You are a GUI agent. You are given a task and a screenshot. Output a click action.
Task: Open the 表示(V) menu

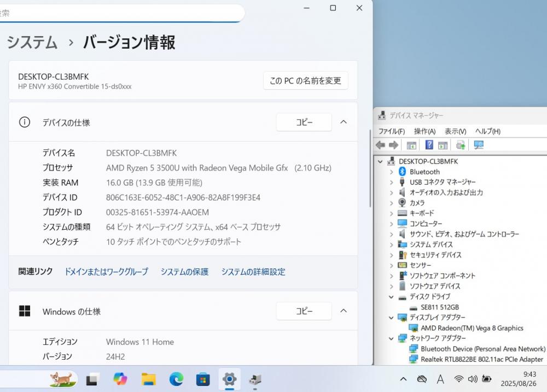(455, 131)
